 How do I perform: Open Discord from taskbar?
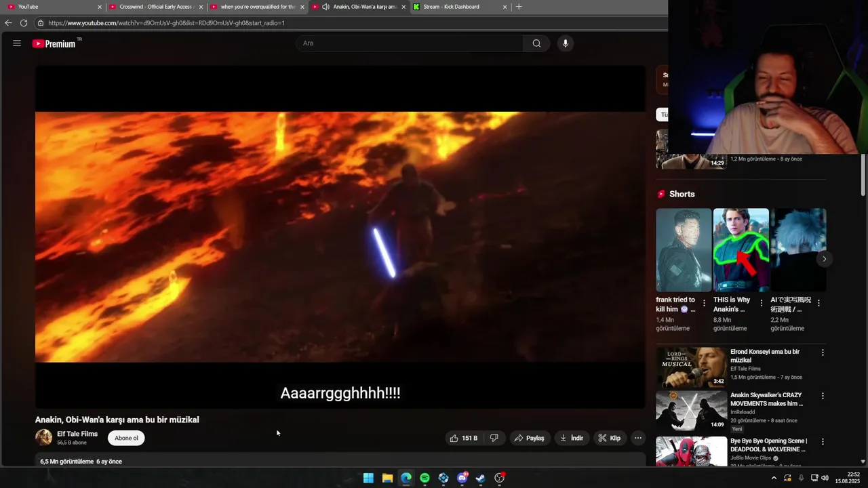pos(462,478)
